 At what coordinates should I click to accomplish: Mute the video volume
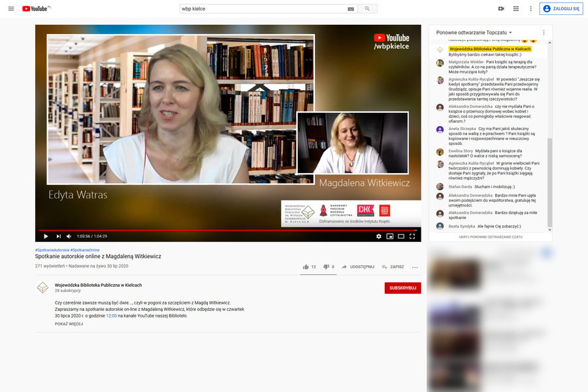[x=69, y=237]
